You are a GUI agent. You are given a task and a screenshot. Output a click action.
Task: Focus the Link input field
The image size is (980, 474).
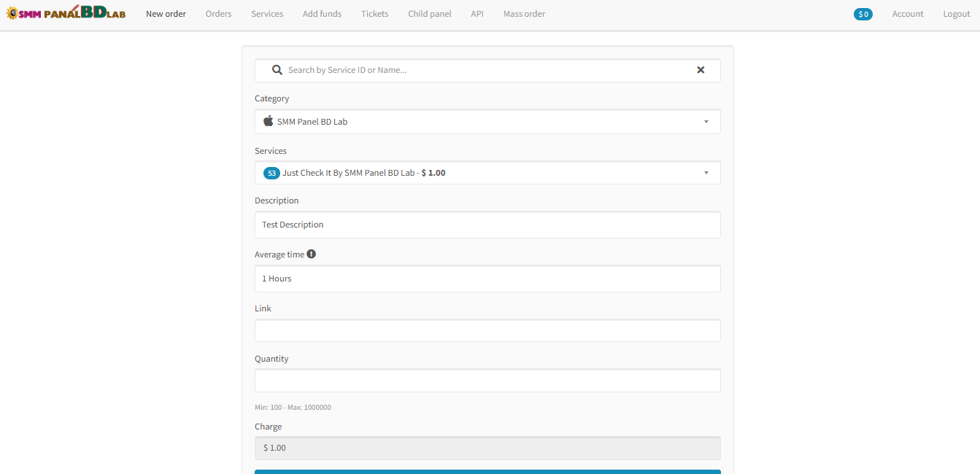[487, 330]
